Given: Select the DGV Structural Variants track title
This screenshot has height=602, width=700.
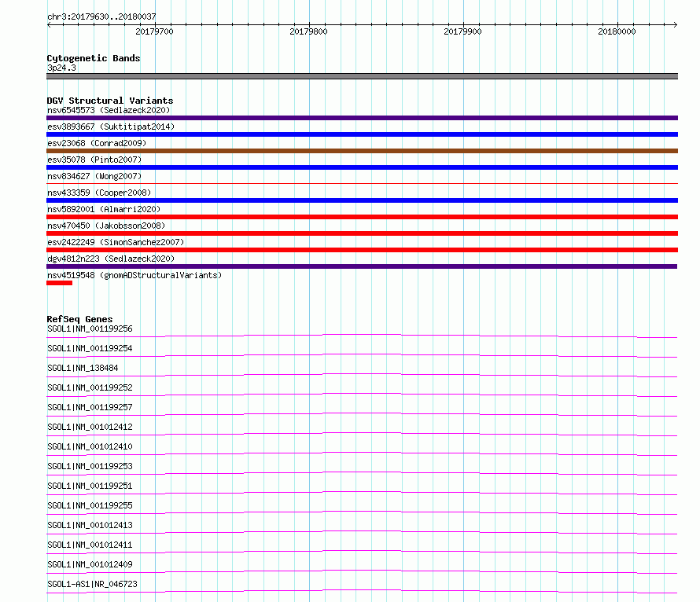Looking at the screenshot, I should tap(110, 101).
